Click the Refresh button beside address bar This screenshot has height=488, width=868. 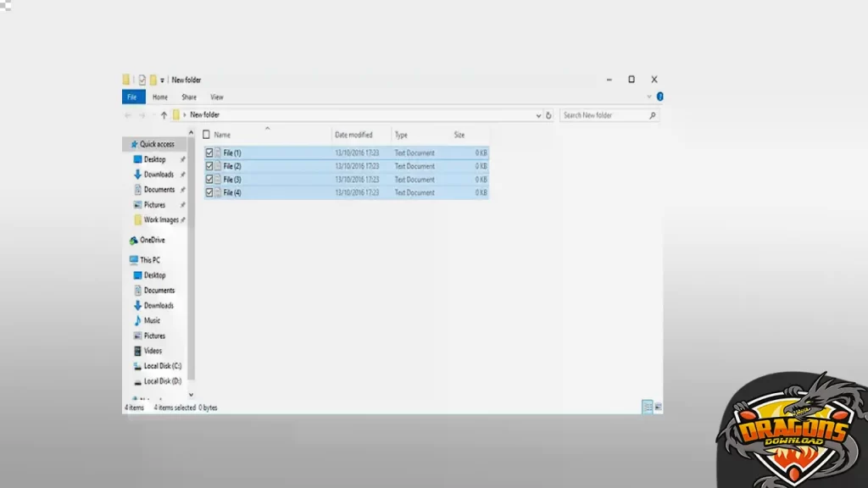click(x=549, y=115)
